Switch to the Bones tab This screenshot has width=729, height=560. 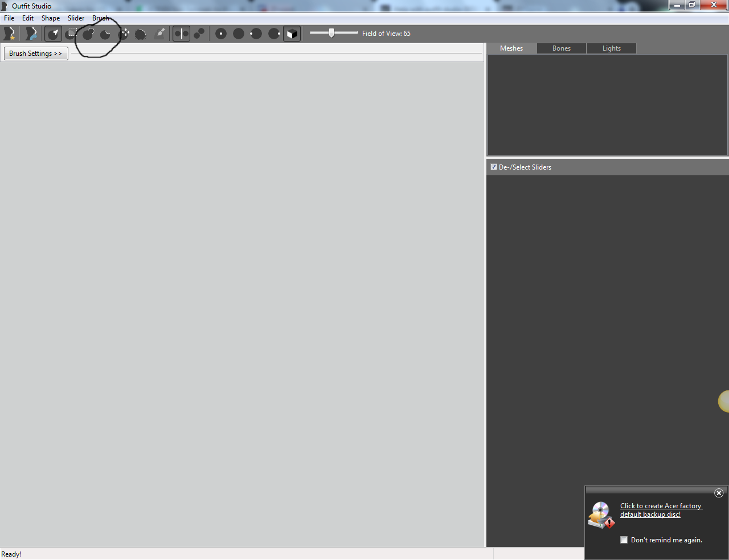pos(562,48)
